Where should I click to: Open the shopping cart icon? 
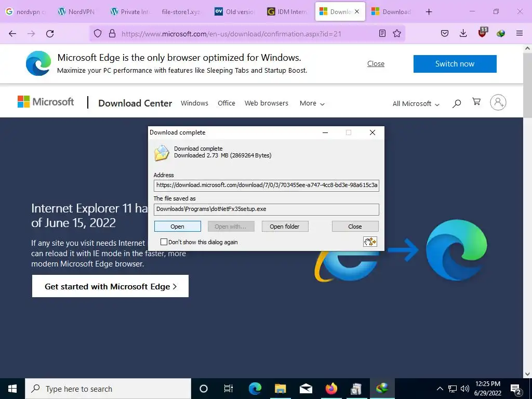click(476, 102)
